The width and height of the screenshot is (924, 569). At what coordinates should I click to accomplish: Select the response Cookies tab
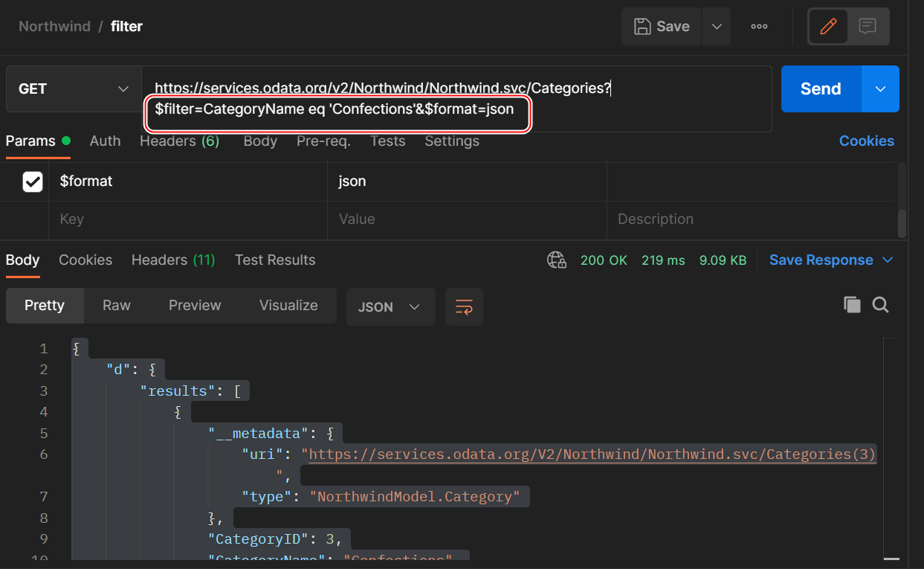pyautogui.click(x=85, y=260)
